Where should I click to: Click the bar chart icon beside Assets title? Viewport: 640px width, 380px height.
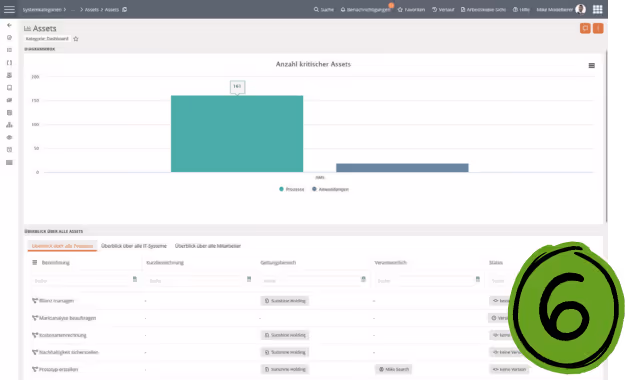pos(27,29)
